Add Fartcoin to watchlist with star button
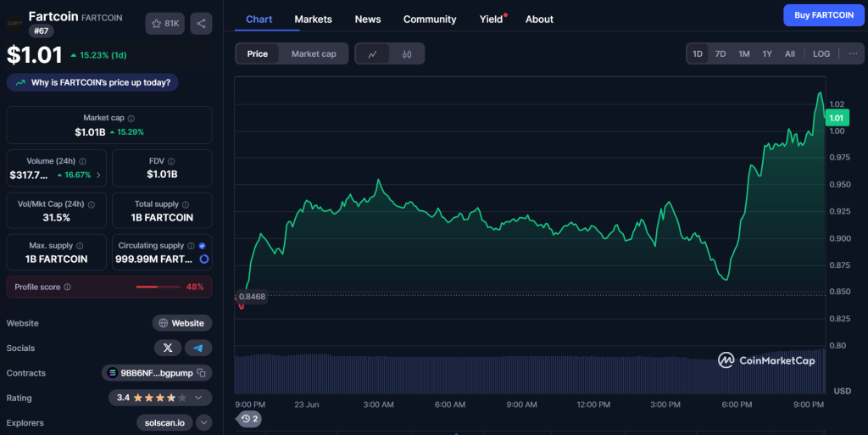 pos(165,24)
